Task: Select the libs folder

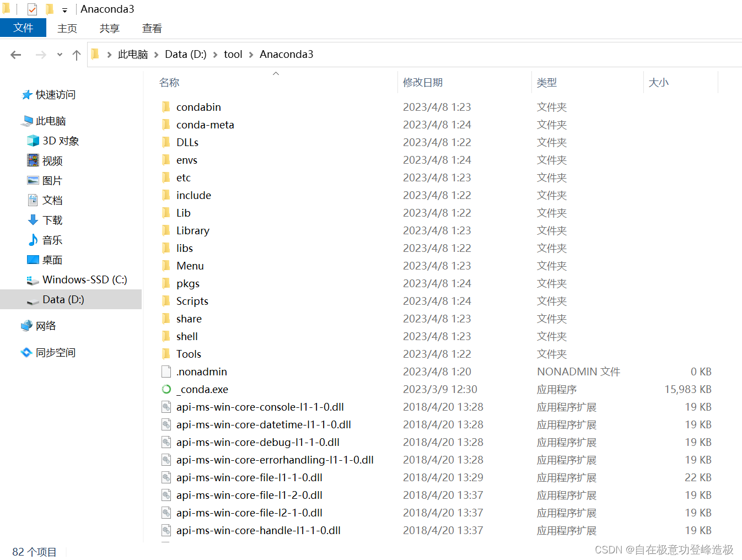Action: [x=185, y=248]
